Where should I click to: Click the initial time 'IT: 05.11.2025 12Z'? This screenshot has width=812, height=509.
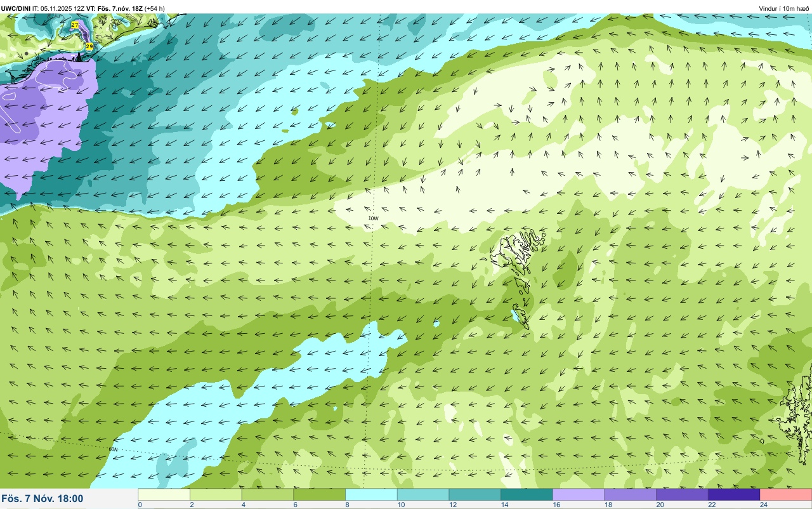coord(58,8)
